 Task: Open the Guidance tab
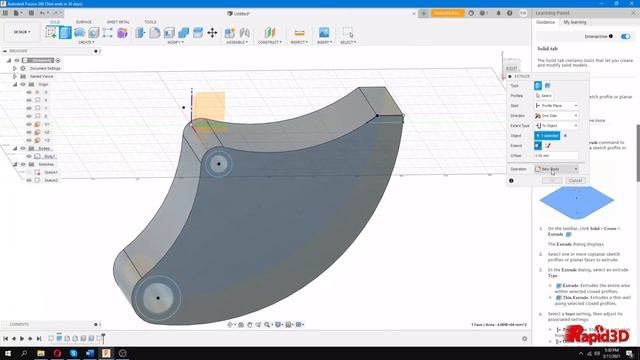click(x=545, y=22)
